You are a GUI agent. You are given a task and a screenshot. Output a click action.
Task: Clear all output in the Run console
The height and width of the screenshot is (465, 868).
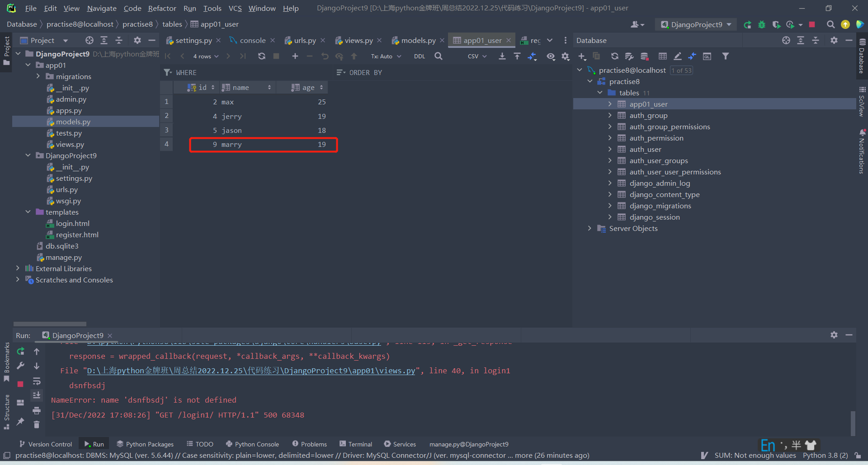point(37,424)
